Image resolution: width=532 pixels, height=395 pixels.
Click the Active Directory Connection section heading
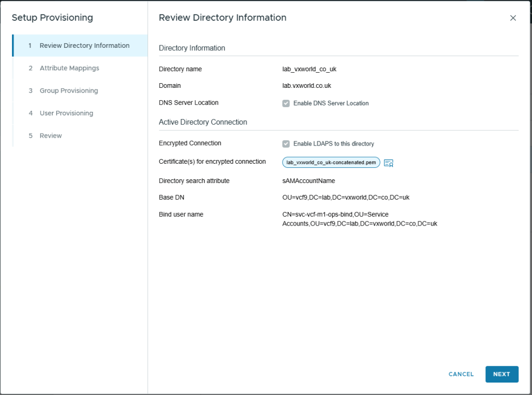click(x=203, y=122)
